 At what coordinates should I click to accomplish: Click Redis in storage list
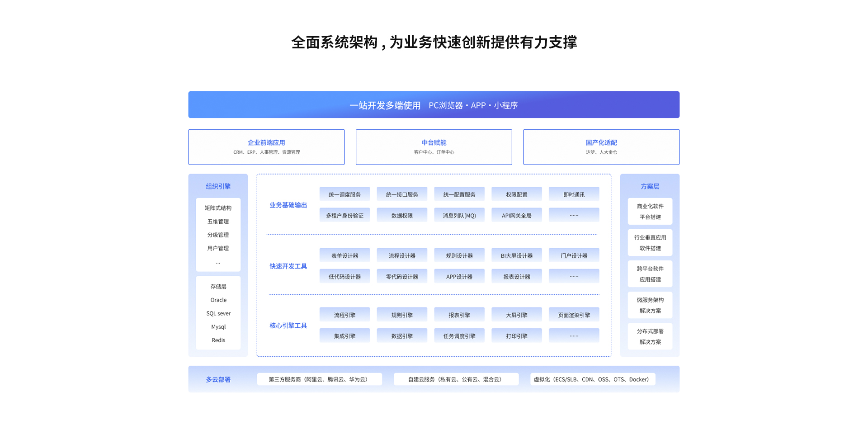point(218,340)
